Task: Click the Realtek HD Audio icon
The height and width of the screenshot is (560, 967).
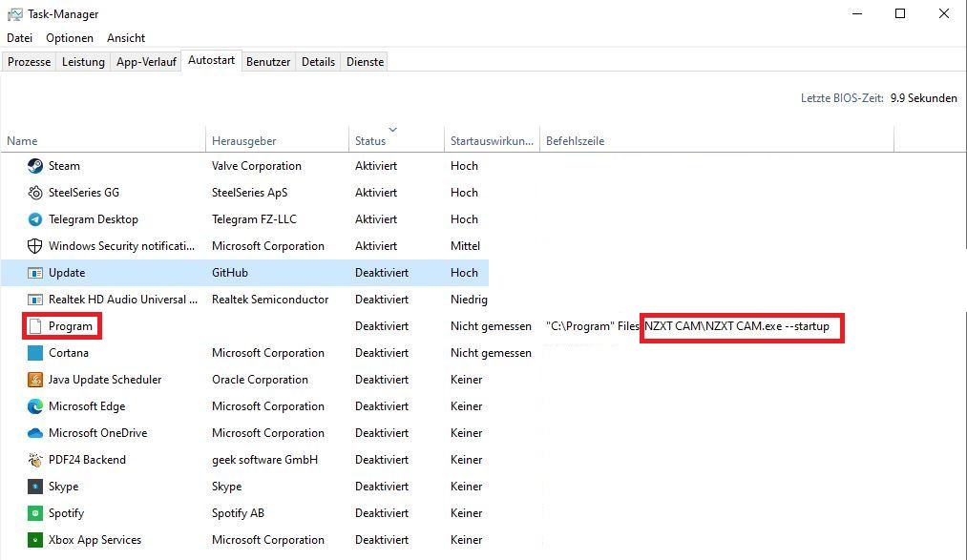Action: pyautogui.click(x=35, y=300)
